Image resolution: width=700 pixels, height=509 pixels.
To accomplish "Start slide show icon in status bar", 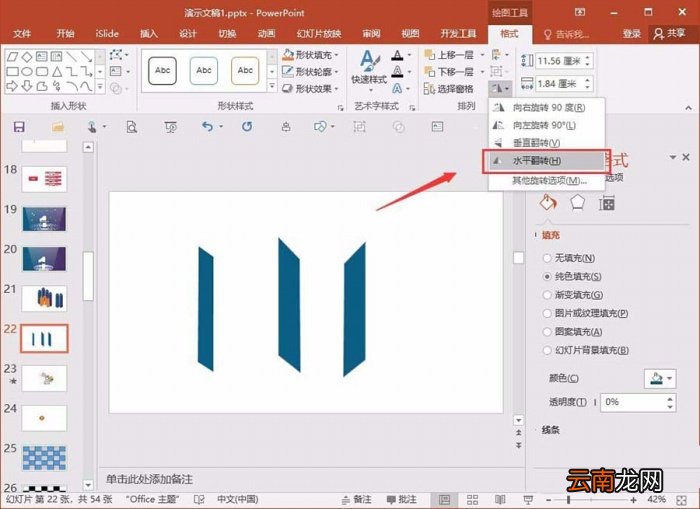I will click(528, 500).
